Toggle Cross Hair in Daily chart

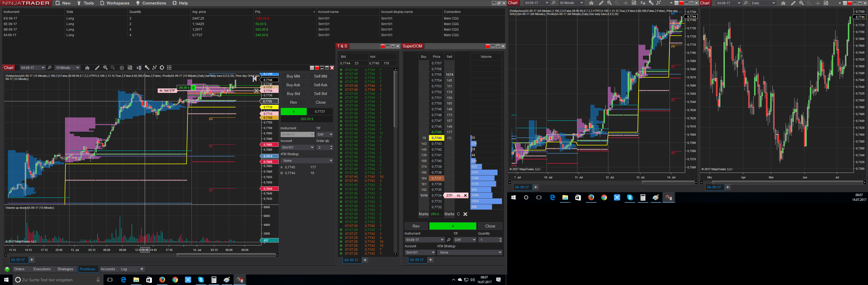tap(818, 3)
